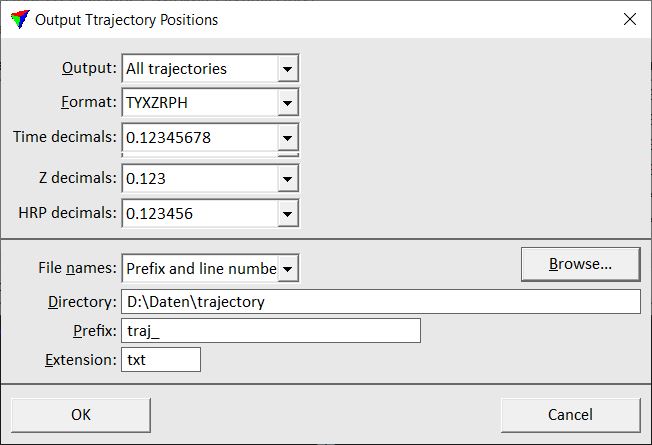Open the File names dropdown

(210, 269)
